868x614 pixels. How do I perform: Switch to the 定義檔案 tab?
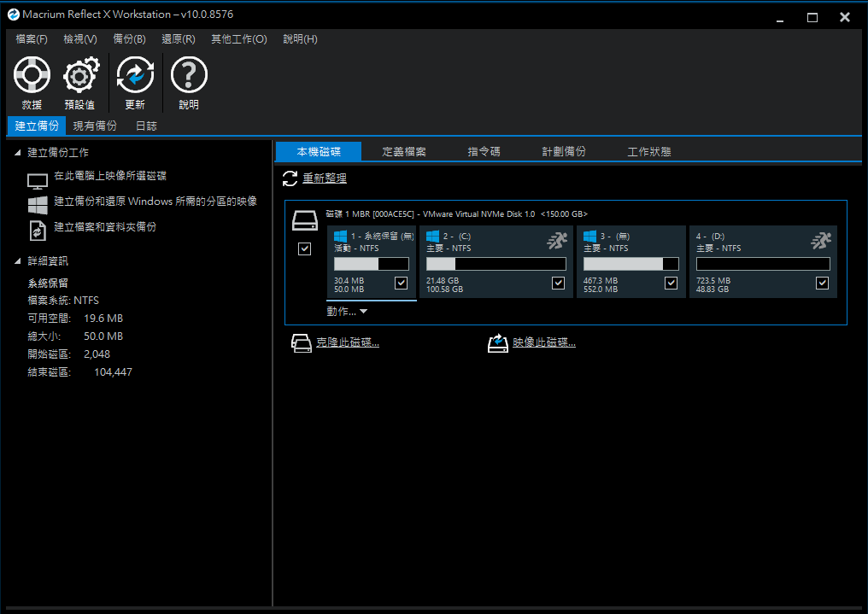click(404, 151)
